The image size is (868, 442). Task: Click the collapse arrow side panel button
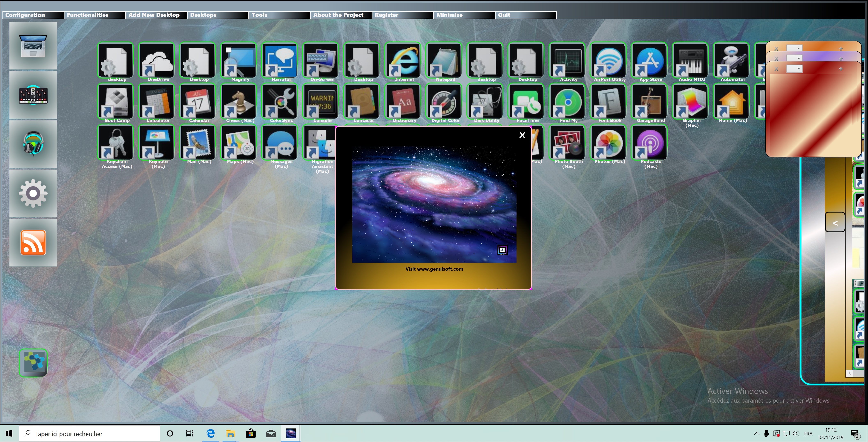point(835,222)
